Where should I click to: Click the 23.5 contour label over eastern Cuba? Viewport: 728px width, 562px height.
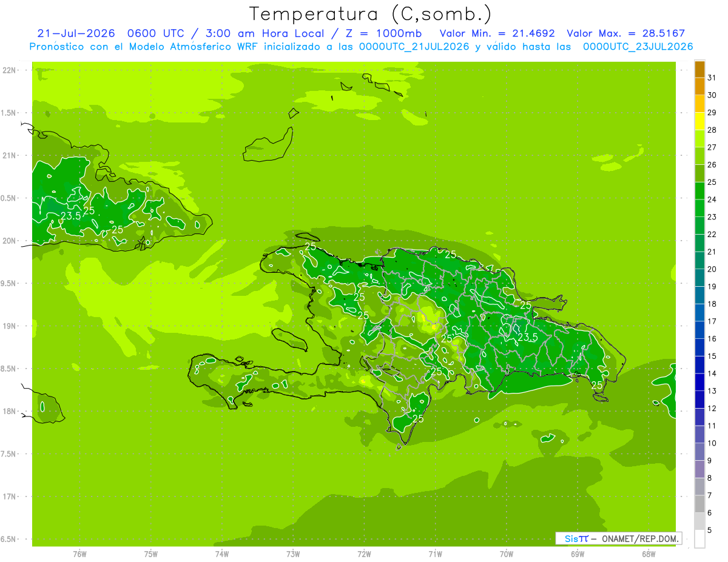(x=71, y=216)
